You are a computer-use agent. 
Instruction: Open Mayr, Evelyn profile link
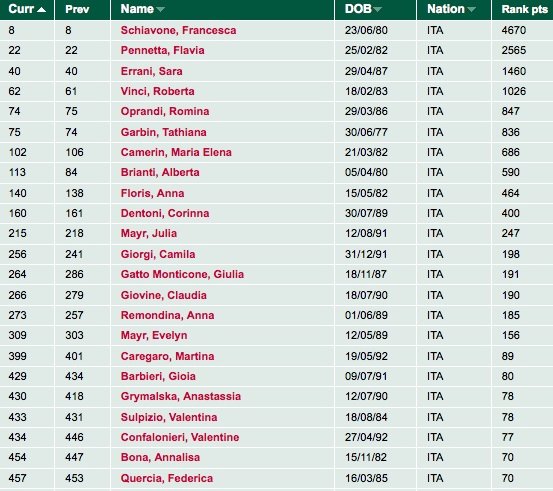(x=154, y=335)
